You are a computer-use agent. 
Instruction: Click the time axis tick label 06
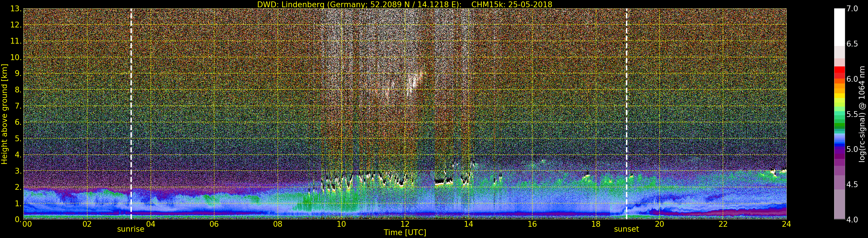click(214, 224)
